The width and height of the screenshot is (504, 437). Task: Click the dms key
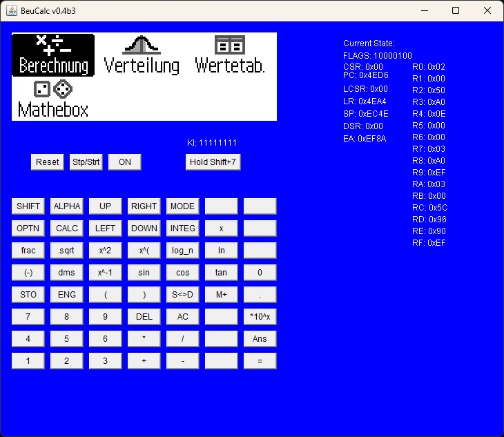click(x=66, y=273)
